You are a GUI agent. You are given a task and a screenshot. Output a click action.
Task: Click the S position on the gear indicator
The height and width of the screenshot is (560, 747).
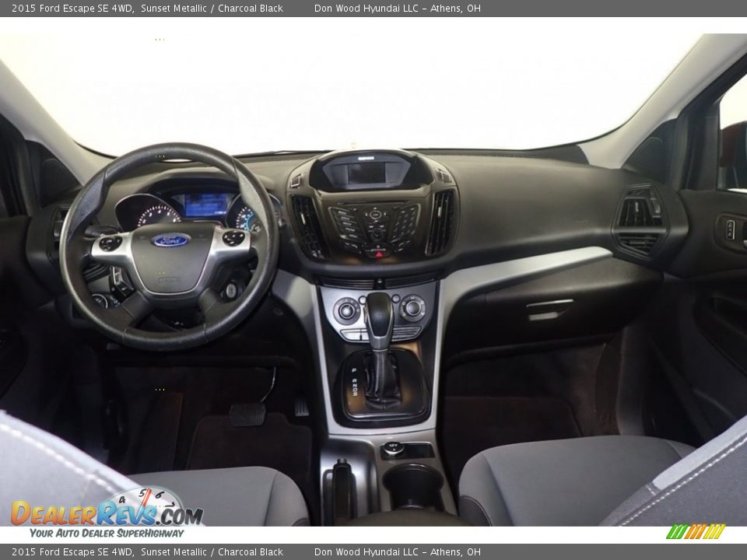click(354, 395)
